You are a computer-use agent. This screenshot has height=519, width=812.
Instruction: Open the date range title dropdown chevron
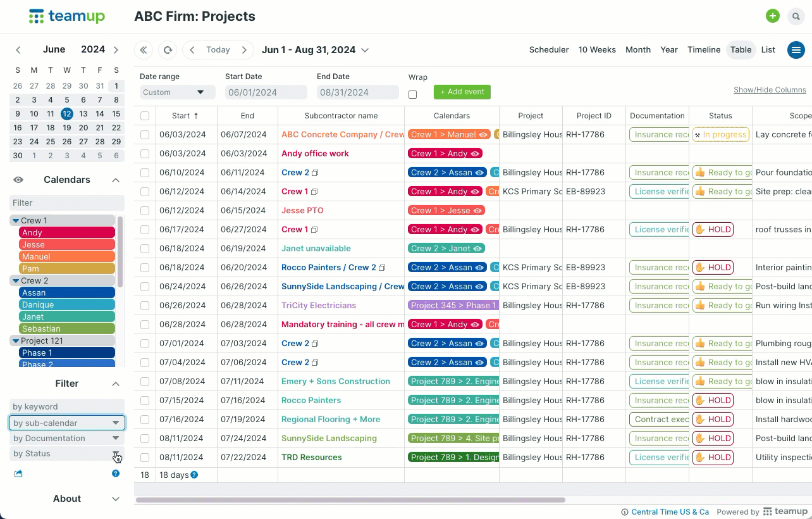click(365, 50)
